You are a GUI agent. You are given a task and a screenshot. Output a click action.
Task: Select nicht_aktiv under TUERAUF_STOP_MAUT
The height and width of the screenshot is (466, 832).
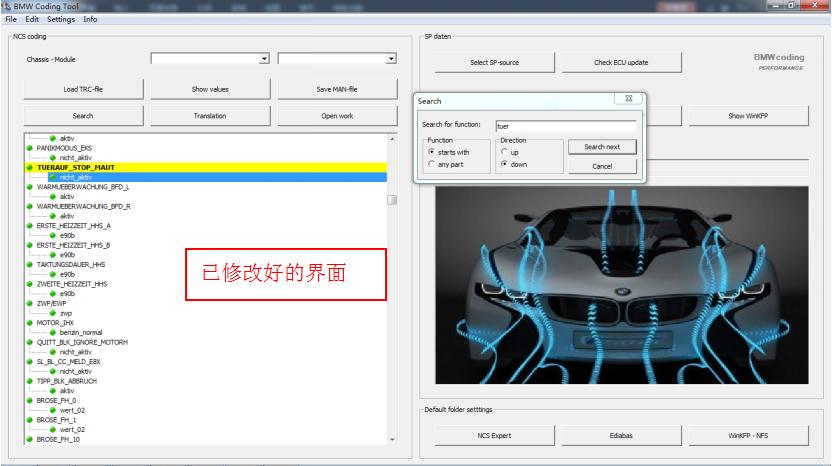point(75,177)
